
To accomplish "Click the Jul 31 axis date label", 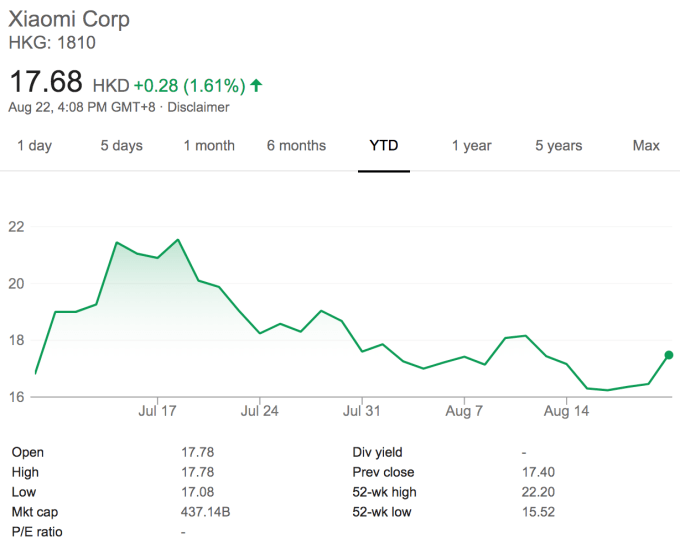I will (363, 410).
